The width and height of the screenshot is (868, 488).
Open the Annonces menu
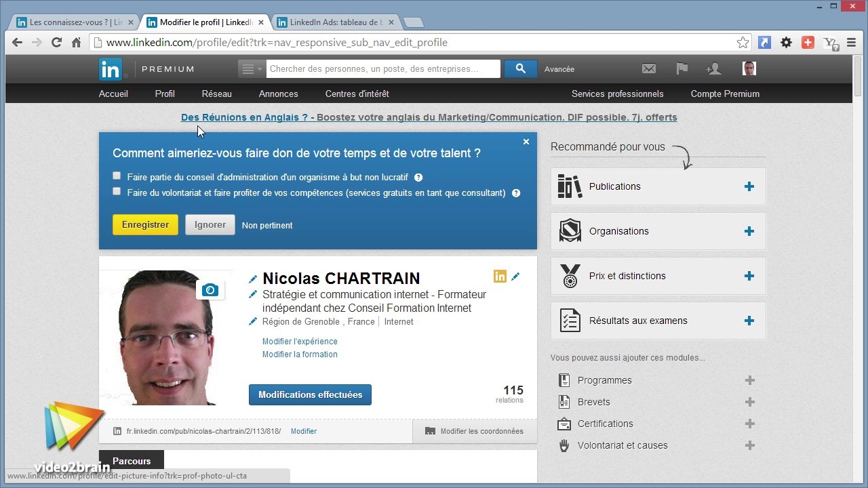click(279, 94)
